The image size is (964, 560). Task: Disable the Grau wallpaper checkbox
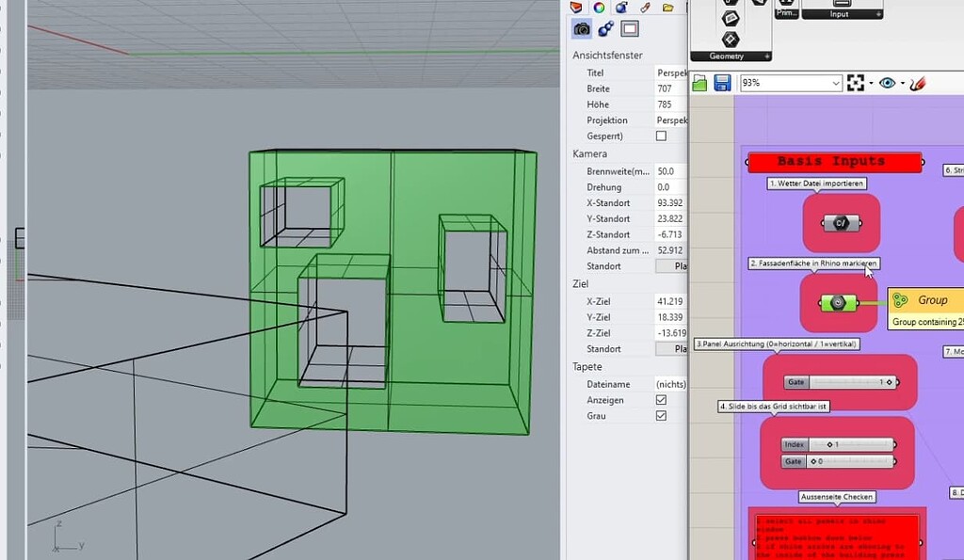661,416
